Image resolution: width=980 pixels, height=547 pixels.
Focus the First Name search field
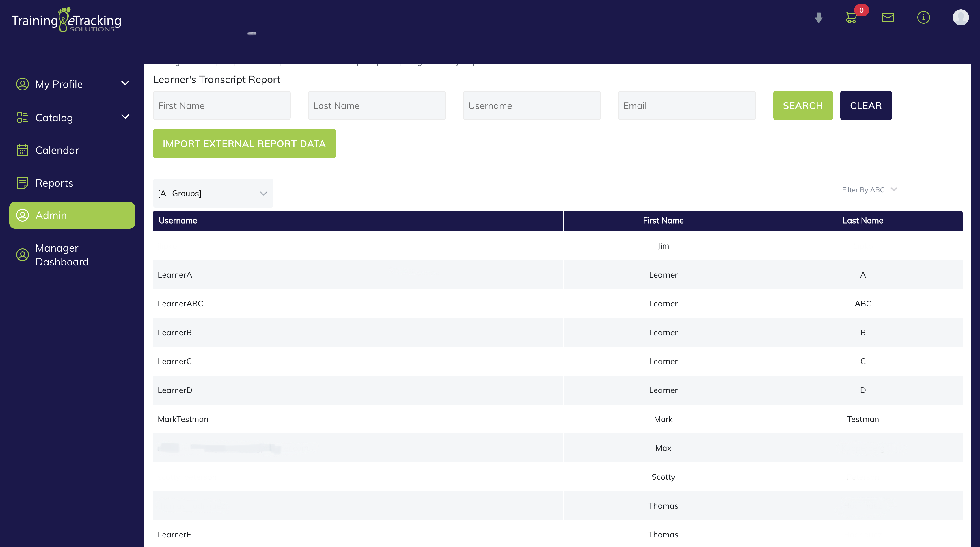(x=221, y=106)
